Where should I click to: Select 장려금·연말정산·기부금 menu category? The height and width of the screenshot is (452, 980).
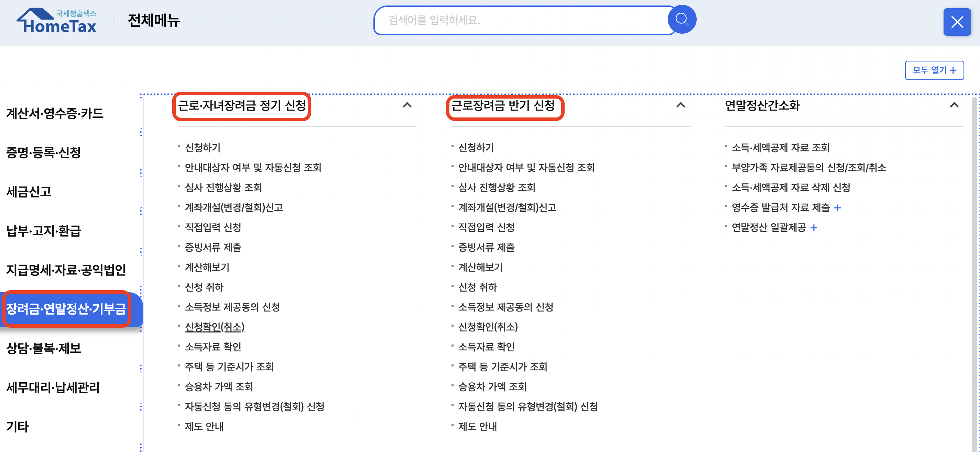66,309
